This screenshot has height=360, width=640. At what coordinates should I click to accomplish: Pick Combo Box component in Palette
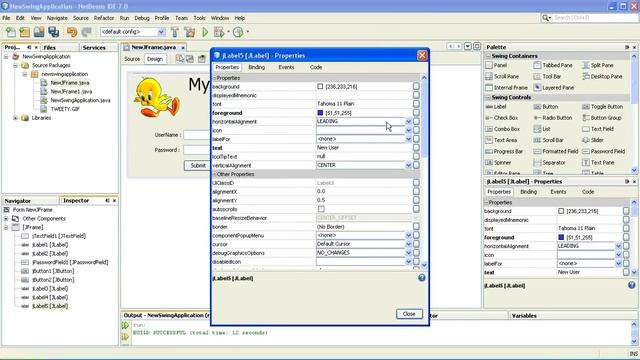coord(502,129)
